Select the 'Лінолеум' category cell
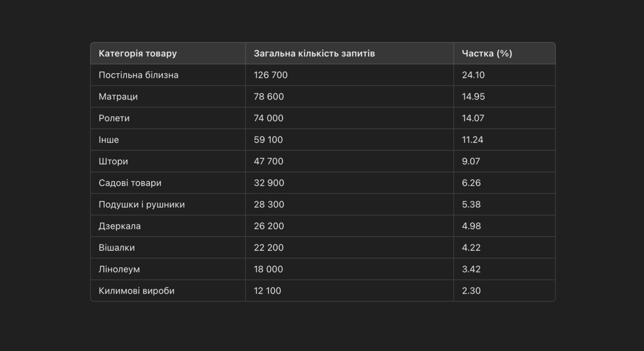Image resolution: width=644 pixels, height=351 pixels. [x=168, y=269]
